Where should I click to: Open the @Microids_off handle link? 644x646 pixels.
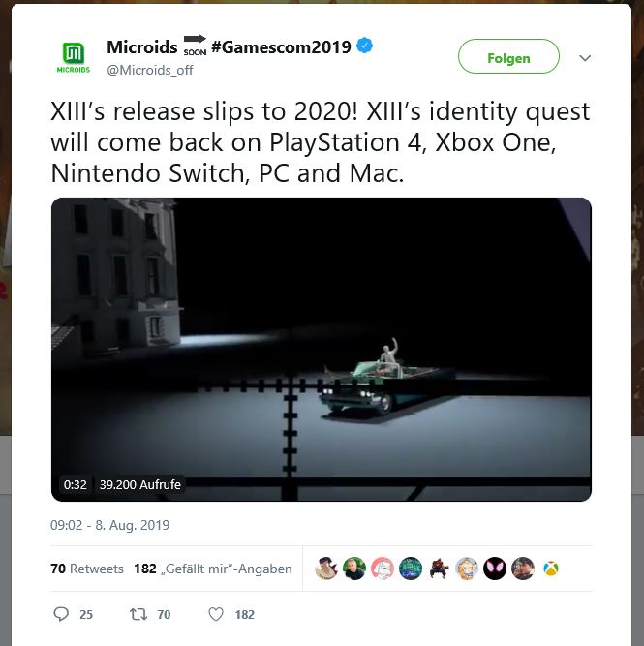point(149,70)
